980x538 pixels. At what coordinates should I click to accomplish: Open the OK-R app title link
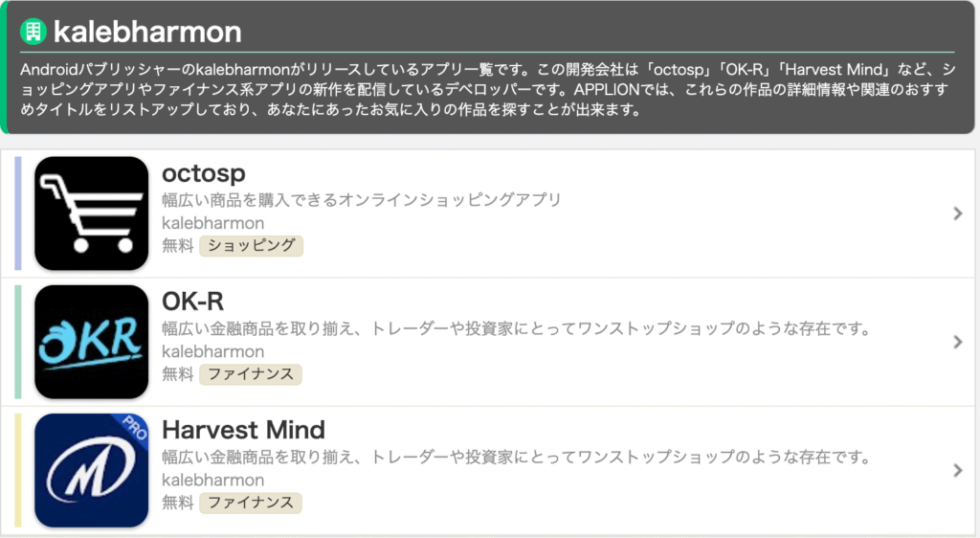tap(192, 302)
